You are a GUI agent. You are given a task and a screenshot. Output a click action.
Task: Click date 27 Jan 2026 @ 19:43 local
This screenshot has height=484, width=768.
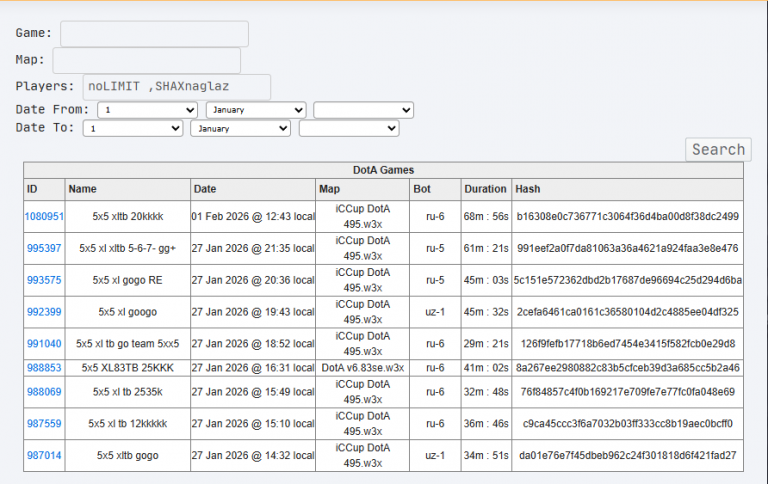pos(253,312)
